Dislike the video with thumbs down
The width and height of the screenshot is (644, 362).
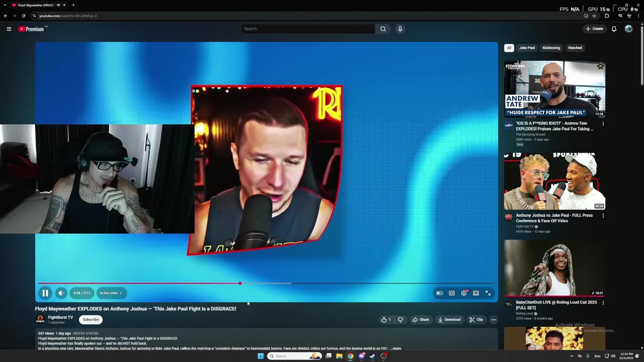(x=400, y=320)
